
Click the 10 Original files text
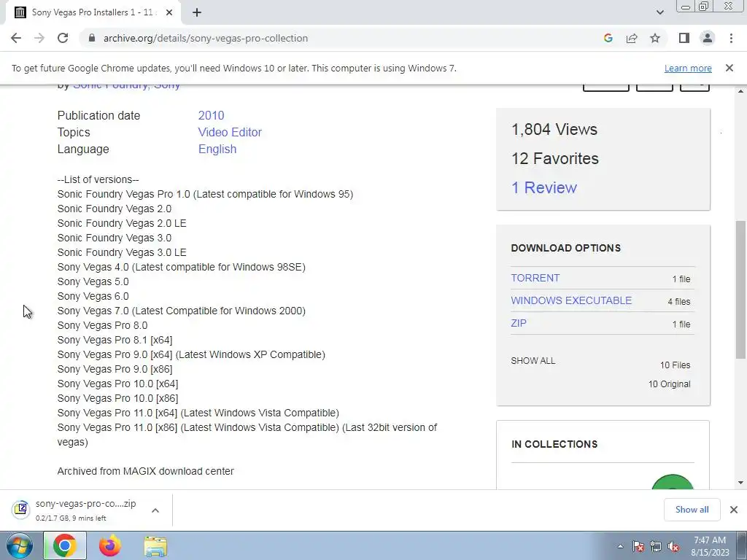(x=669, y=384)
